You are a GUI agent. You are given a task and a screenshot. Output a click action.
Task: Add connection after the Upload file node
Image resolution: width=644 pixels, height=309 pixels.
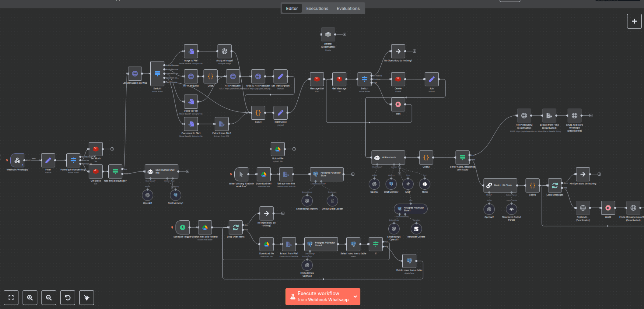coord(294,149)
